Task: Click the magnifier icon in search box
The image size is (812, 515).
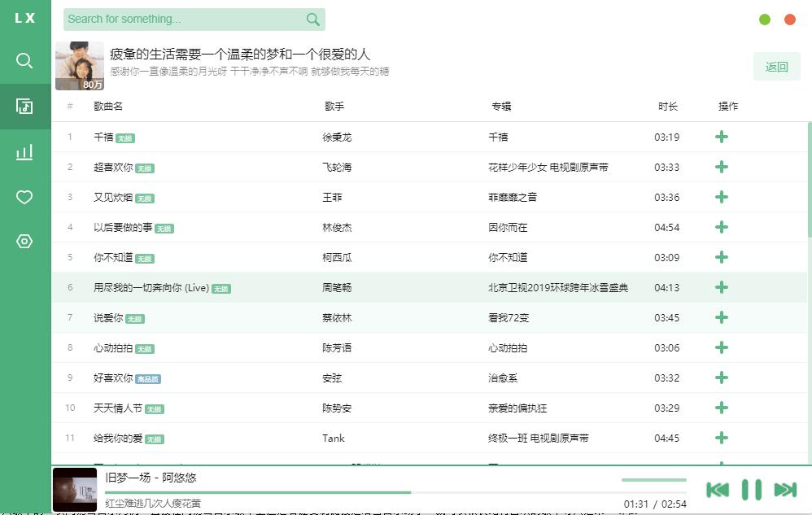Action: [x=312, y=20]
